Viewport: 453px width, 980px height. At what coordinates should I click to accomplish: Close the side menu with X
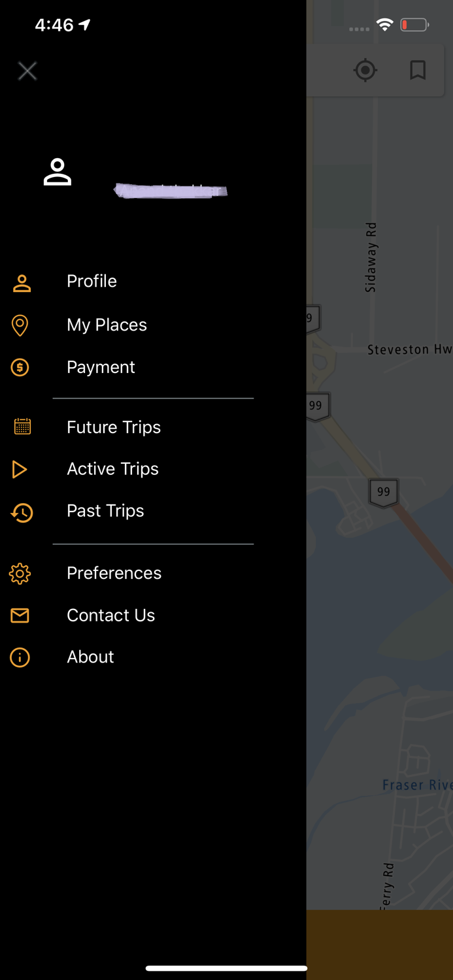pos(27,71)
